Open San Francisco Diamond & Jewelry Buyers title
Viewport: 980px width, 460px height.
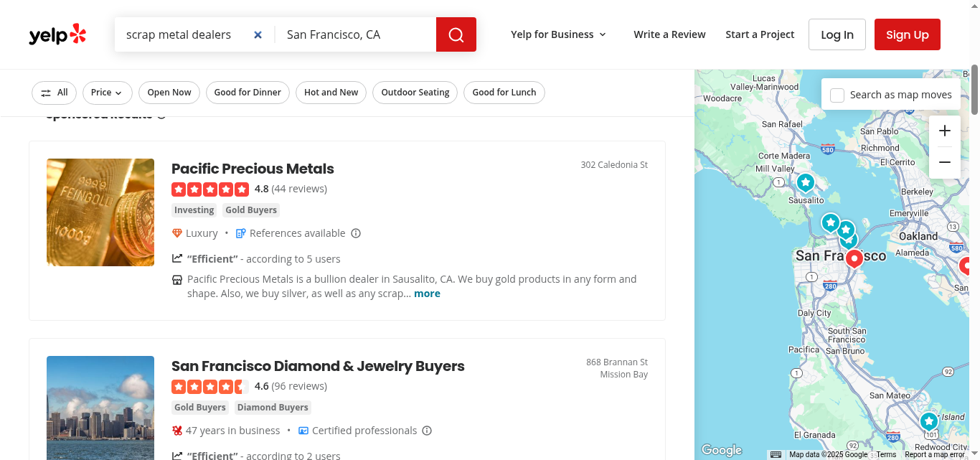click(x=318, y=366)
